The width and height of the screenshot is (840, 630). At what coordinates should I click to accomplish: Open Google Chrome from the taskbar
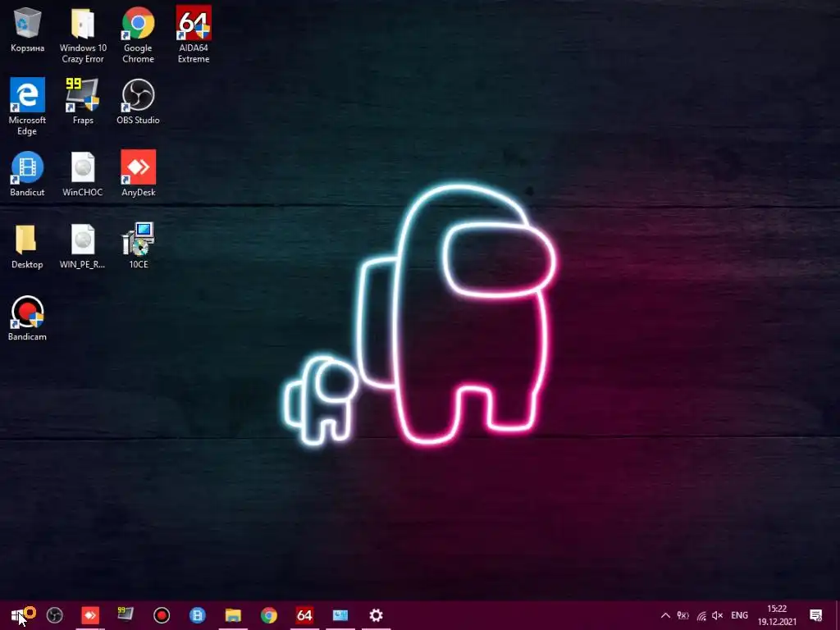(x=269, y=615)
